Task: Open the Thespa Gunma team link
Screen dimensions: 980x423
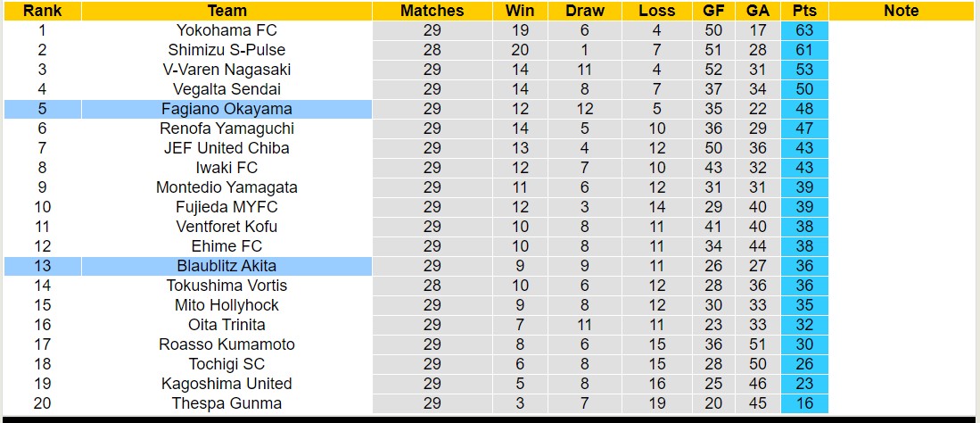Action: pos(226,403)
